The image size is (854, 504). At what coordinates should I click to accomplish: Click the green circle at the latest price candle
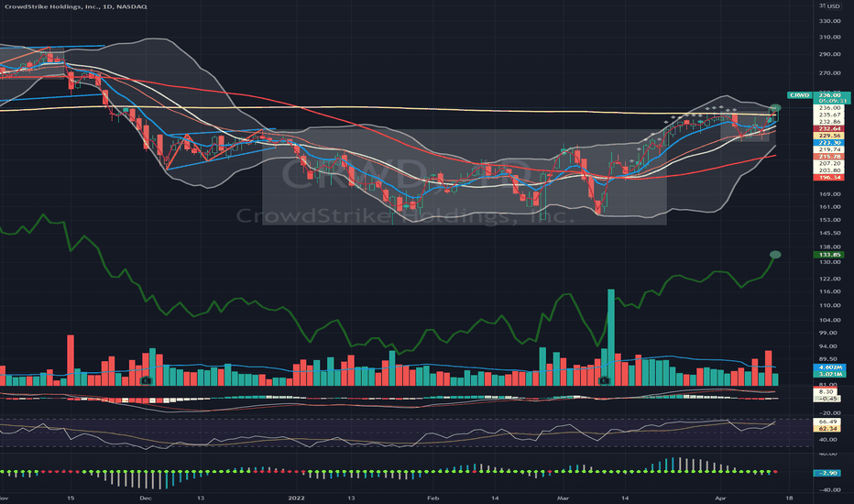tap(776, 108)
